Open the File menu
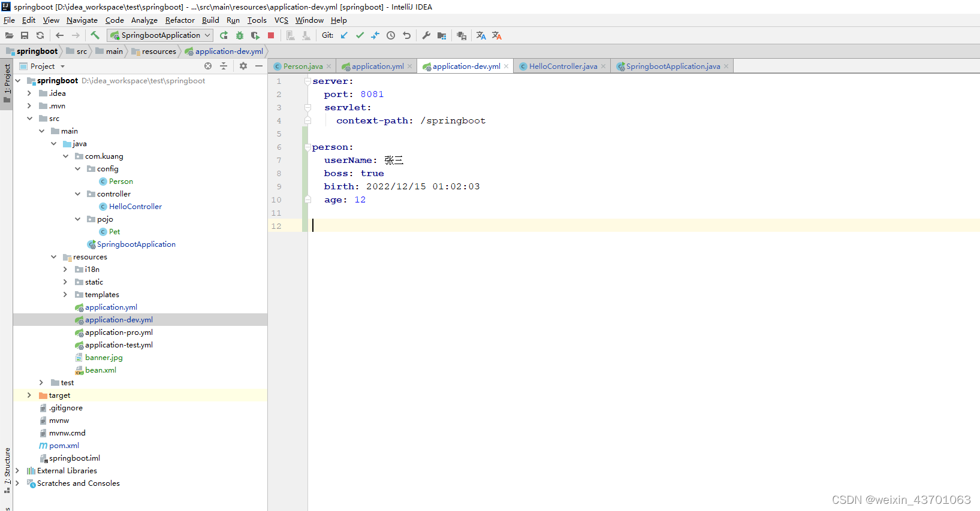This screenshot has height=511, width=980. 9,20
